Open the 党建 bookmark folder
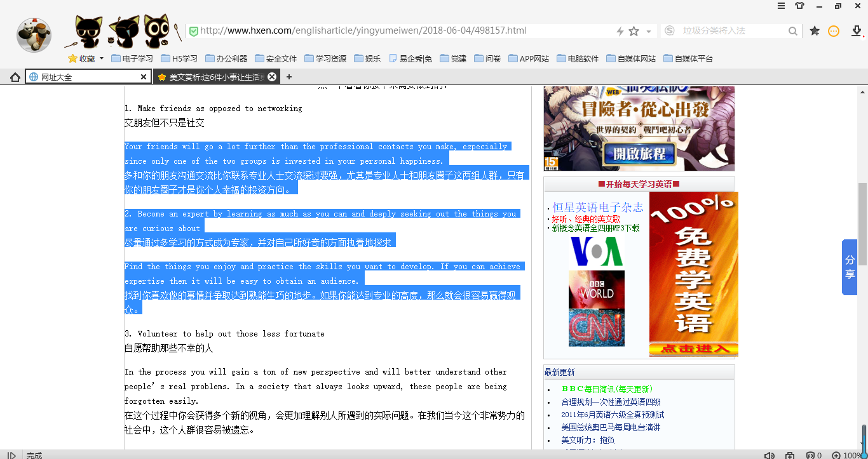868x459 pixels. (x=452, y=58)
